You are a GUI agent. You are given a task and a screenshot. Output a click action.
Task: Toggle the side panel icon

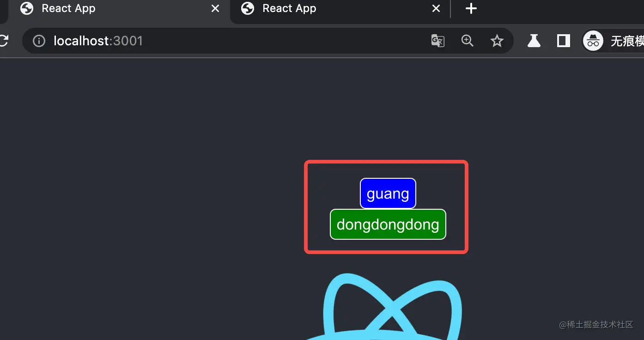[563, 41]
